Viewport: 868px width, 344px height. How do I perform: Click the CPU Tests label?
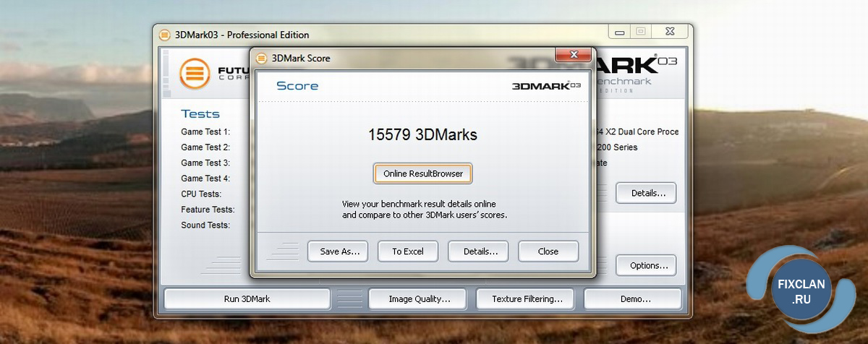point(201,194)
